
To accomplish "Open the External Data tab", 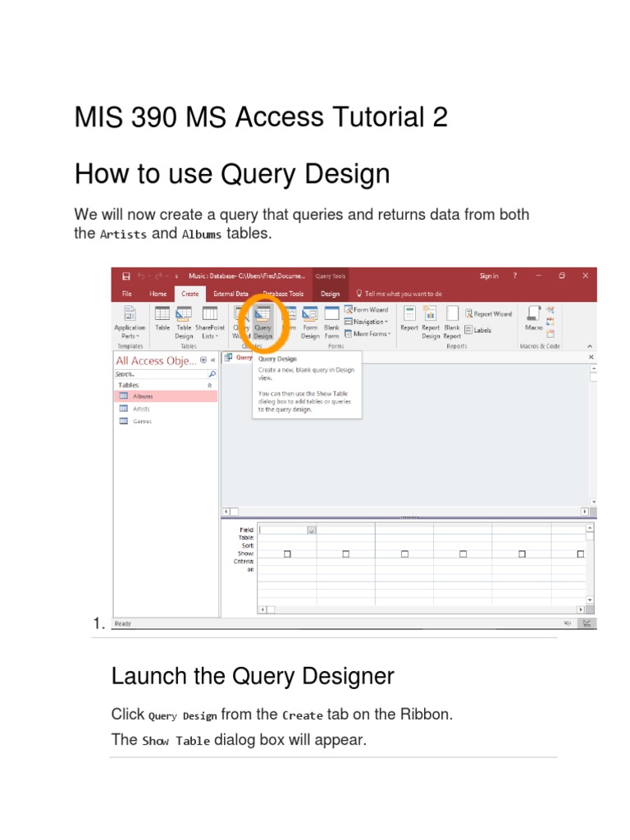I will pyautogui.click(x=231, y=294).
